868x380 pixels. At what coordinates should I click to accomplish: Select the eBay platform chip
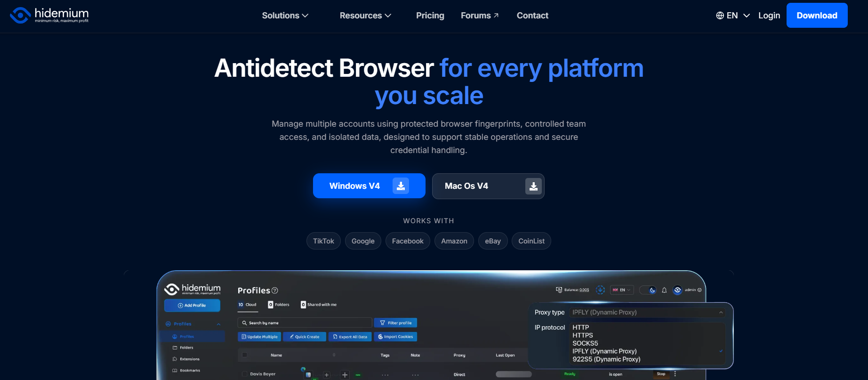tap(493, 241)
